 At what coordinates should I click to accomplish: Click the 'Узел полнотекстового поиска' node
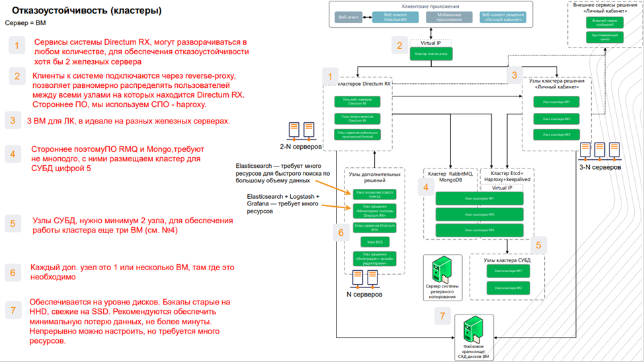tap(375, 194)
